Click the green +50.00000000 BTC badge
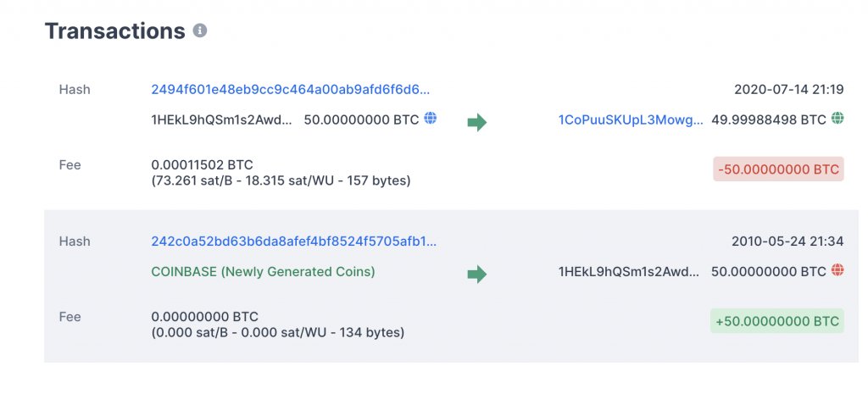868x405 pixels. [x=776, y=321]
